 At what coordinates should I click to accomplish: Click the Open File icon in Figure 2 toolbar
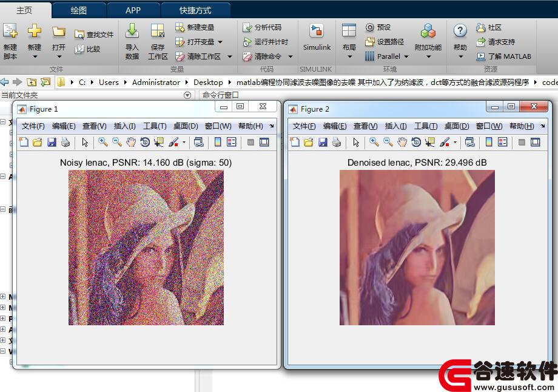309,142
